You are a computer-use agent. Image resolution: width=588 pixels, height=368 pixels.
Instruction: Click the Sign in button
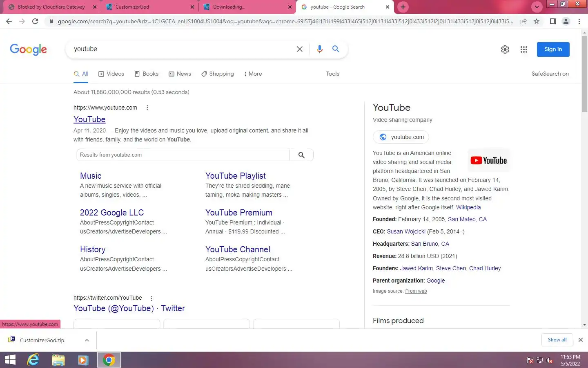click(553, 49)
